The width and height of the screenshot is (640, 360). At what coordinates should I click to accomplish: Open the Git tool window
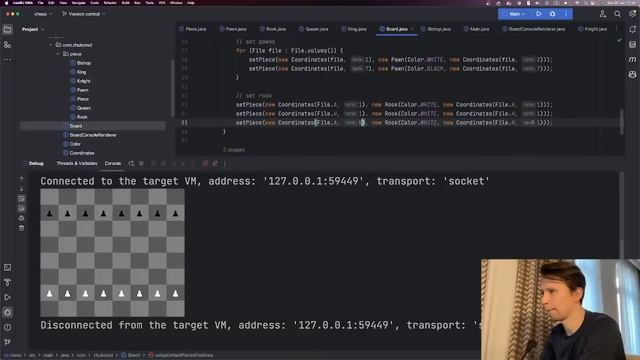coord(7,342)
